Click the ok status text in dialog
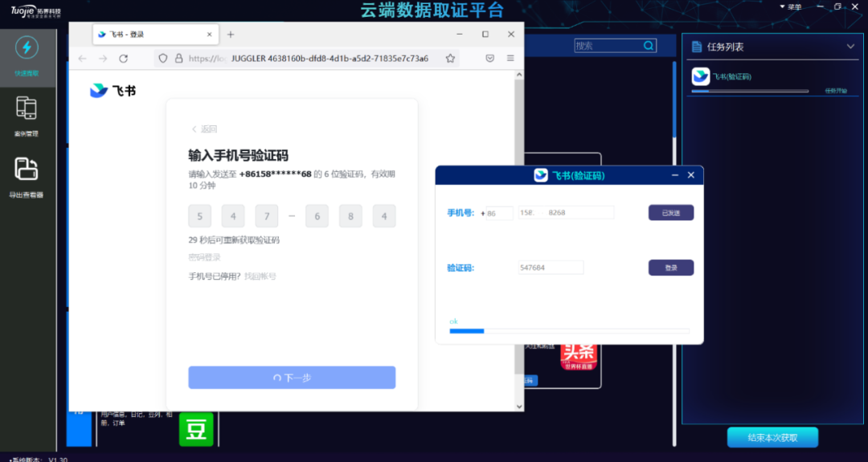This screenshot has width=868, height=462. [x=454, y=321]
